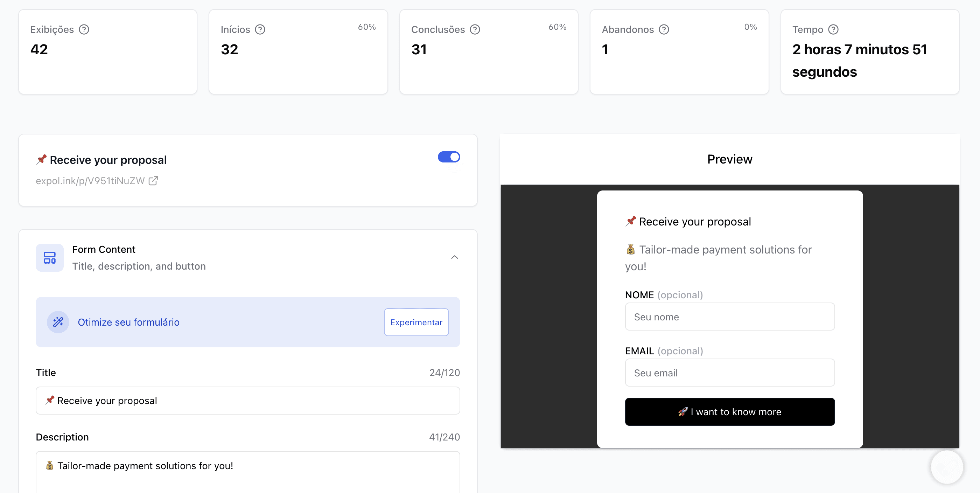
Task: Open the Tempo question mark icon
Action: pyautogui.click(x=834, y=29)
